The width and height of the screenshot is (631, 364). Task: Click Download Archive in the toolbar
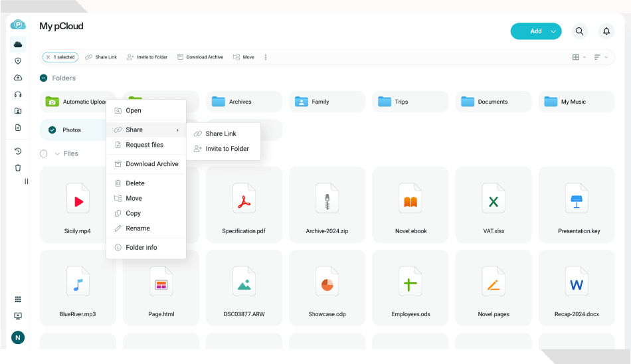click(200, 57)
